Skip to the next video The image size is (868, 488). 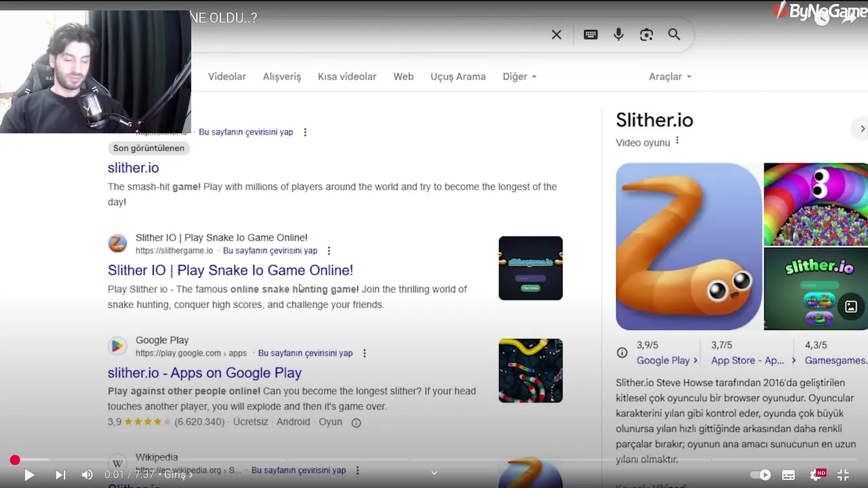click(x=60, y=475)
